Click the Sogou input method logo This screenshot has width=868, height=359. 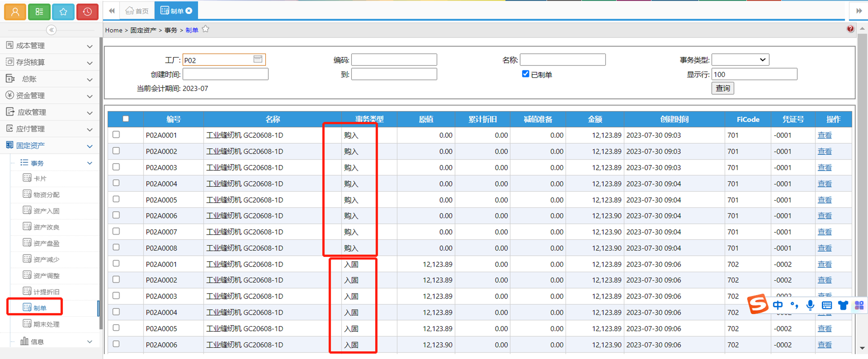pos(758,304)
